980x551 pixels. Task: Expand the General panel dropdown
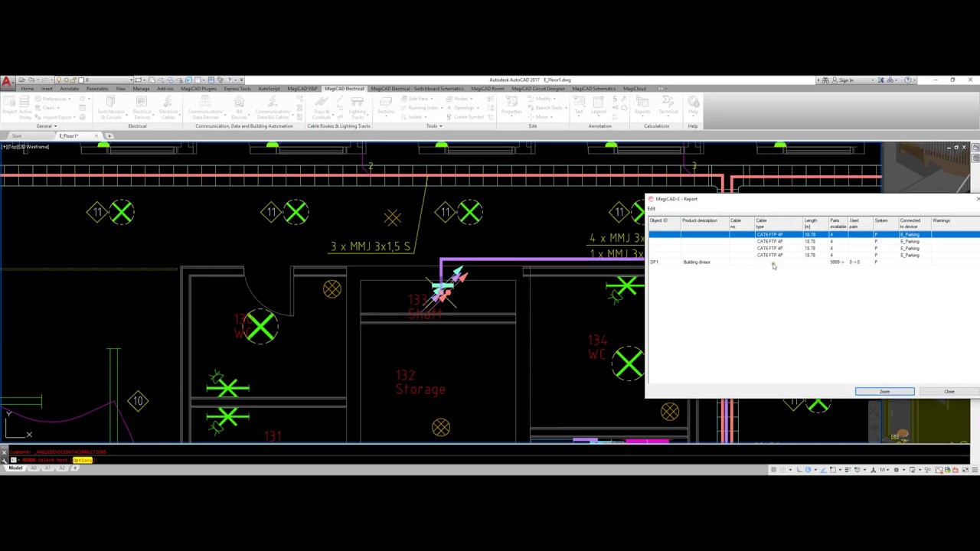[46, 126]
